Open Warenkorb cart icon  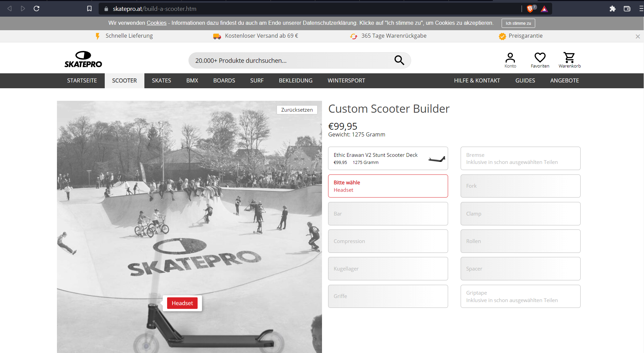(x=569, y=60)
